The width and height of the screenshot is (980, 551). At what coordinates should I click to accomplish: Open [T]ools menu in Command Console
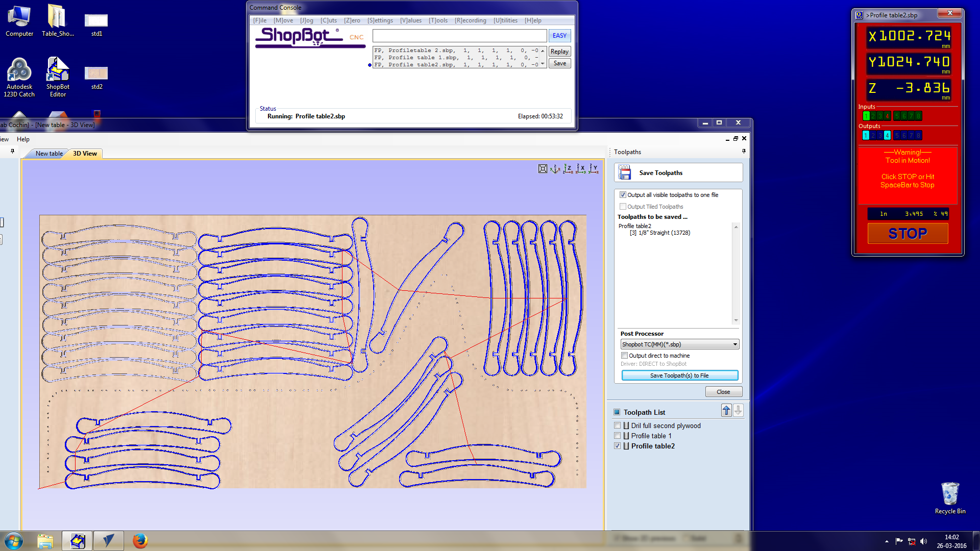[x=438, y=20]
